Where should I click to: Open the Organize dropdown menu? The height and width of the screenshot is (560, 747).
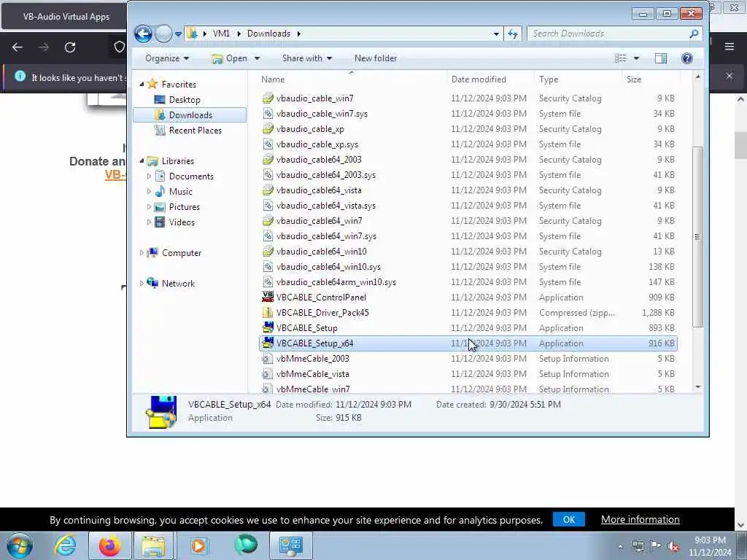click(x=167, y=58)
